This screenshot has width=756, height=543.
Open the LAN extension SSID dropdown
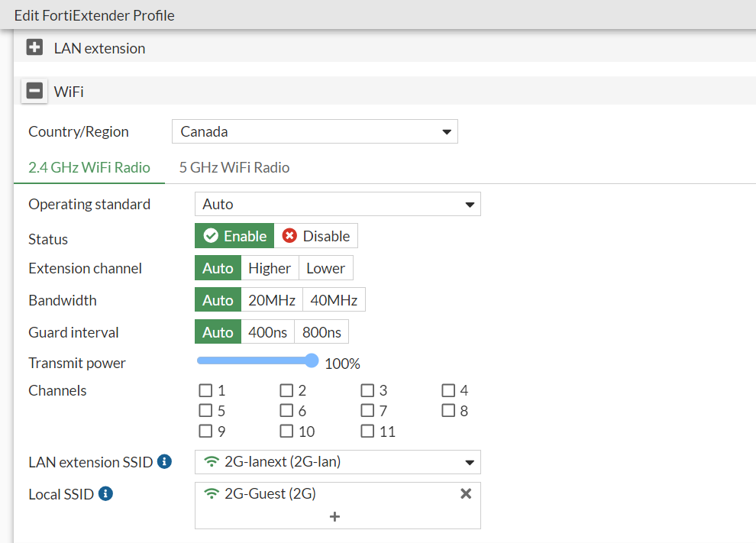coord(338,462)
